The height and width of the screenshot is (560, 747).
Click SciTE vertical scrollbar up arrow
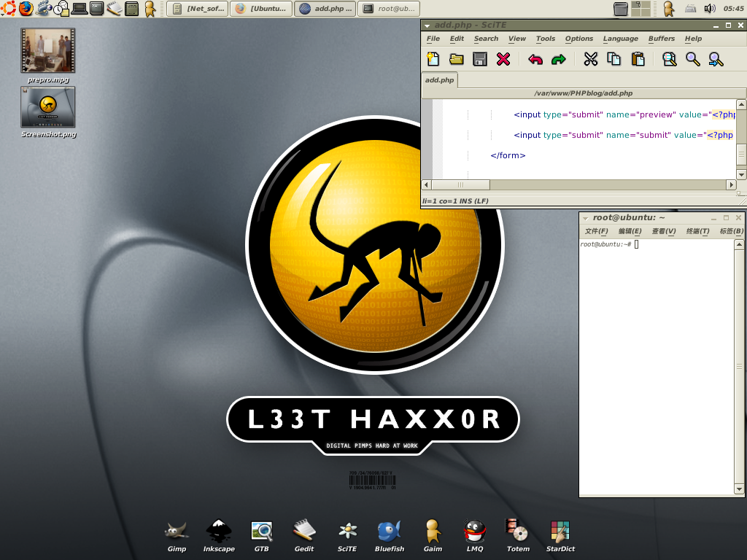(741, 104)
